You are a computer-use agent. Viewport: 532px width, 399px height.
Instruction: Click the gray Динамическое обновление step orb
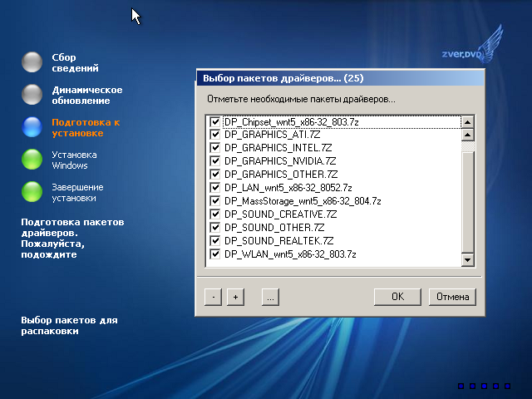click(32, 94)
